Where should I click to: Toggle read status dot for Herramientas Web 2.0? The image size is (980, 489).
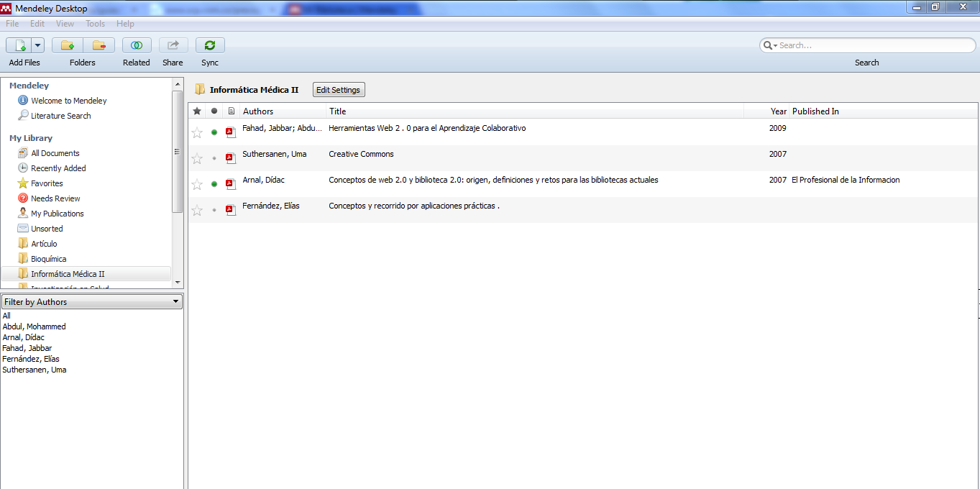coord(214,132)
